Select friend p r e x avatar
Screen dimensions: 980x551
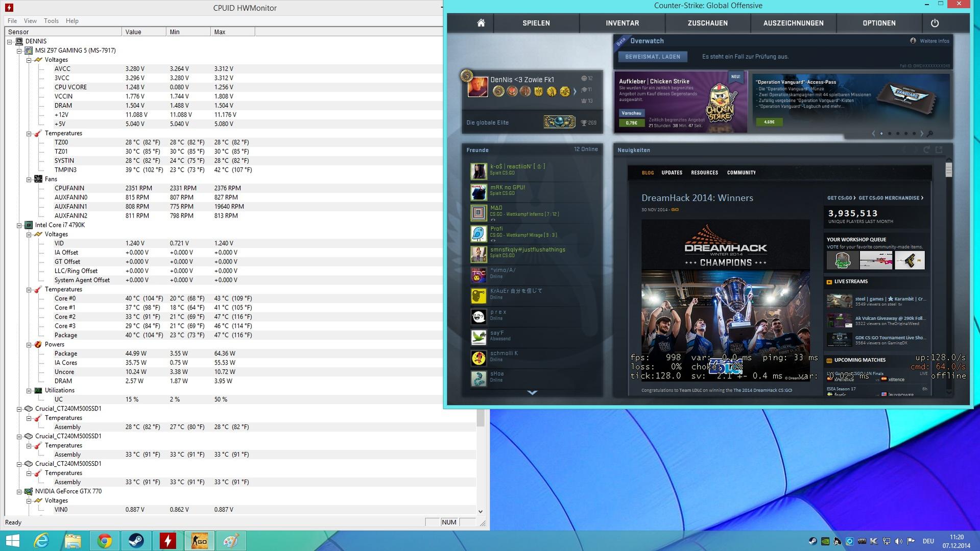(479, 317)
